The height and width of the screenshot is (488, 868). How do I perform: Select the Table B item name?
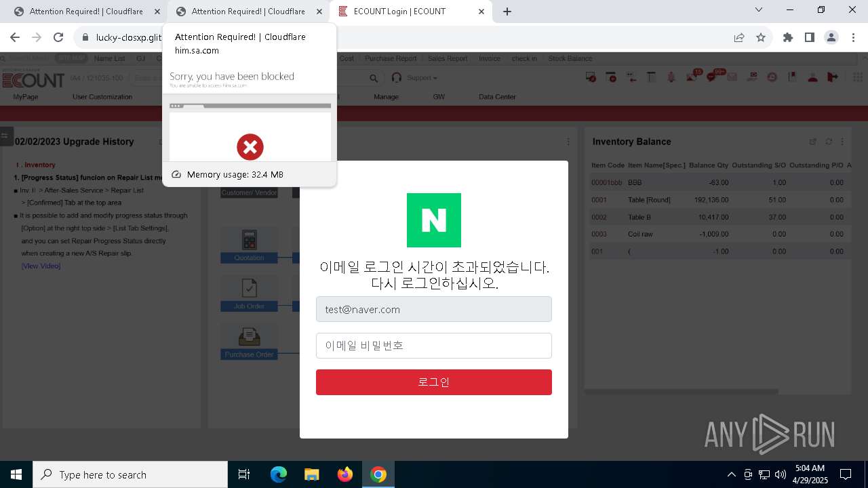point(639,217)
